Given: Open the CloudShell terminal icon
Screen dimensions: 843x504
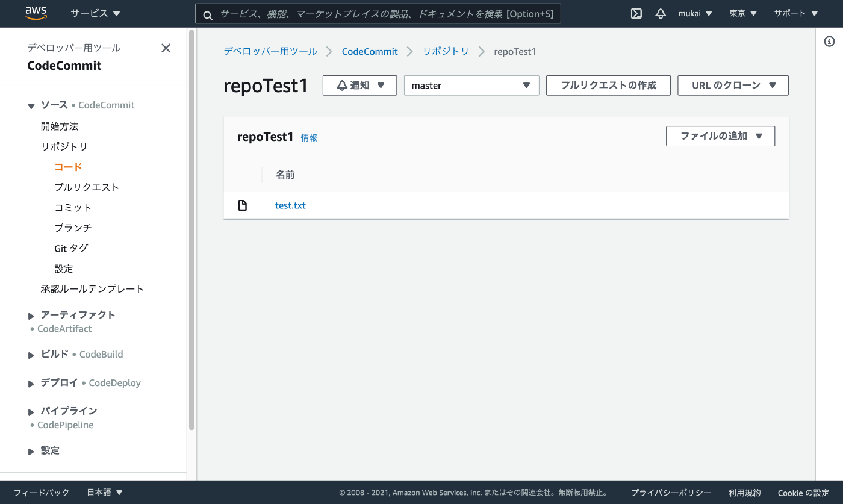Looking at the screenshot, I should click(x=636, y=14).
